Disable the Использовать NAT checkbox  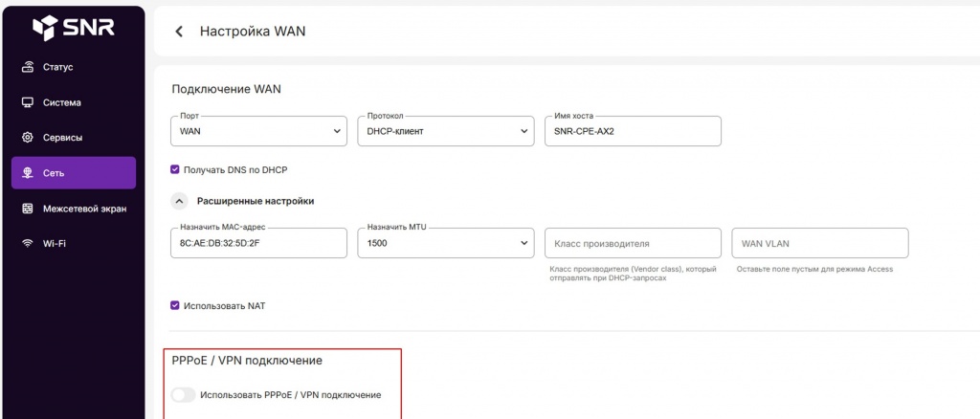pyautogui.click(x=175, y=306)
